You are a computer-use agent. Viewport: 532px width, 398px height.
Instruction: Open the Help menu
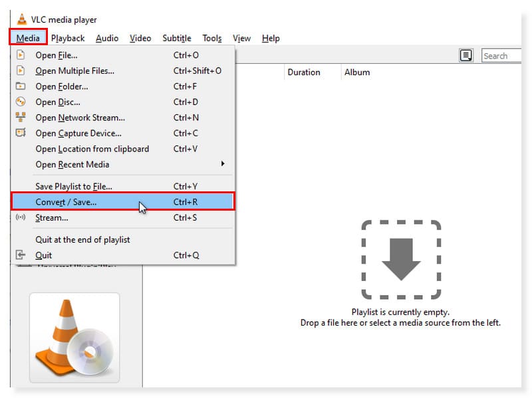pos(270,38)
